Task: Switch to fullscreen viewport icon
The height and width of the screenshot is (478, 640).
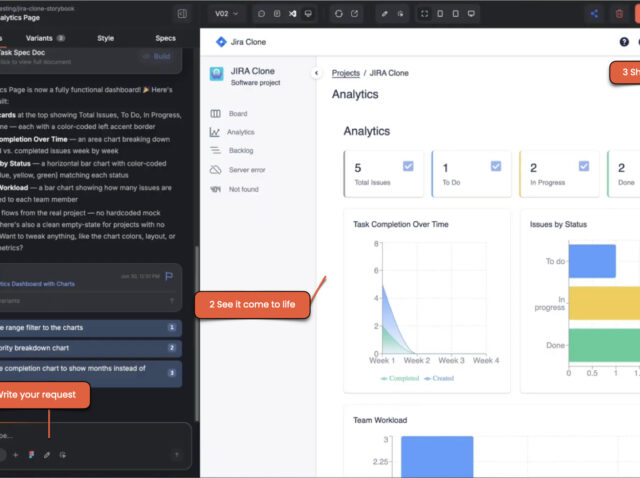Action: click(424, 14)
